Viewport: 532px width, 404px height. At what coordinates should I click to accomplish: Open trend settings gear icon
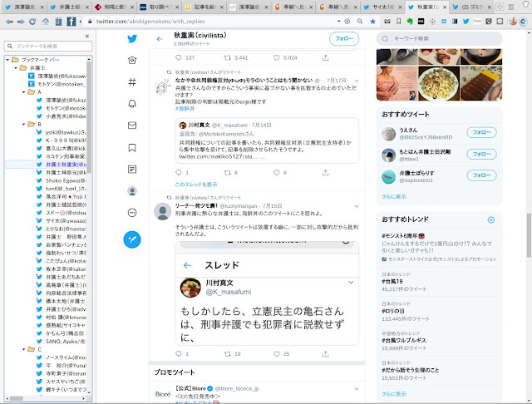(x=491, y=219)
